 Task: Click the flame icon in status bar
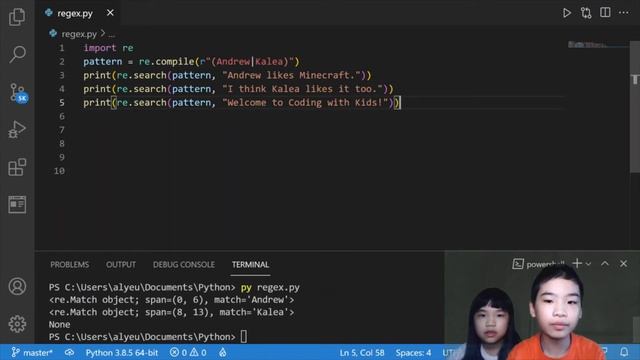[x=223, y=352]
